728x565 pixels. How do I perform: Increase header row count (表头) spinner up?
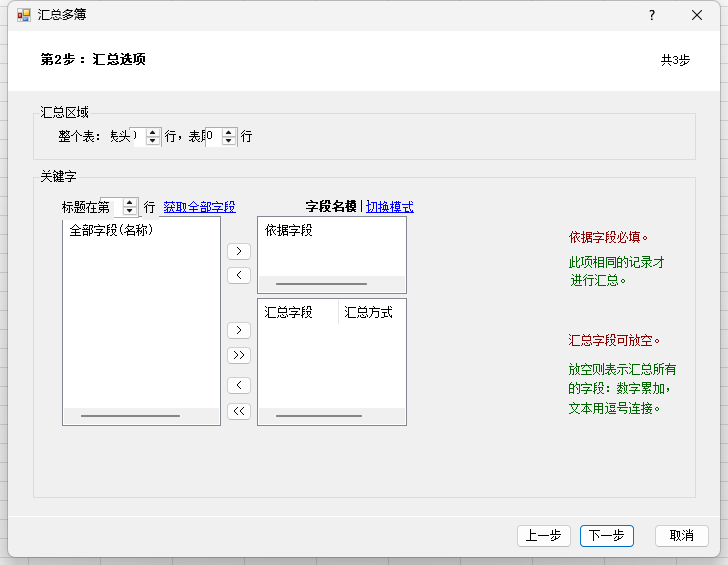[152, 133]
